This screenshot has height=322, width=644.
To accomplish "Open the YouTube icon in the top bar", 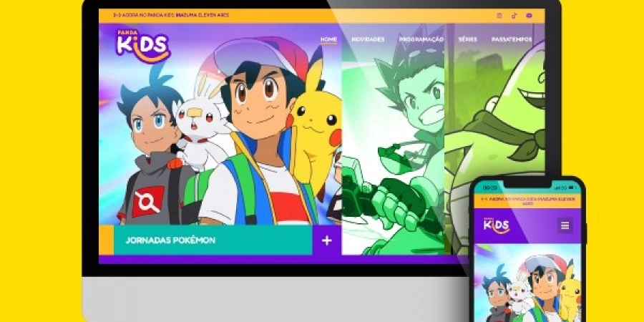I will point(529,16).
